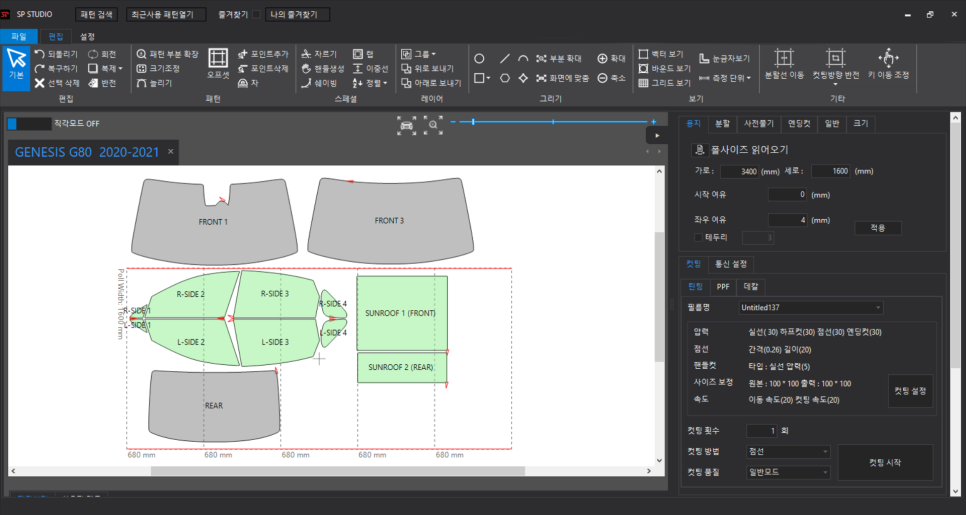Select the 자 ruler tool
The height and width of the screenshot is (515, 966).
(248, 83)
